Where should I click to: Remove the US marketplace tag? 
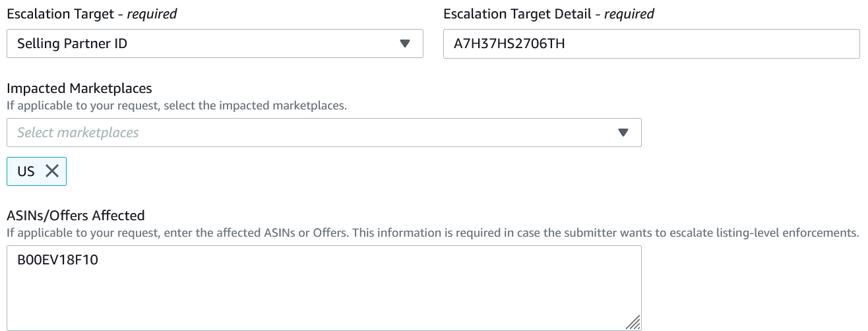[52, 171]
